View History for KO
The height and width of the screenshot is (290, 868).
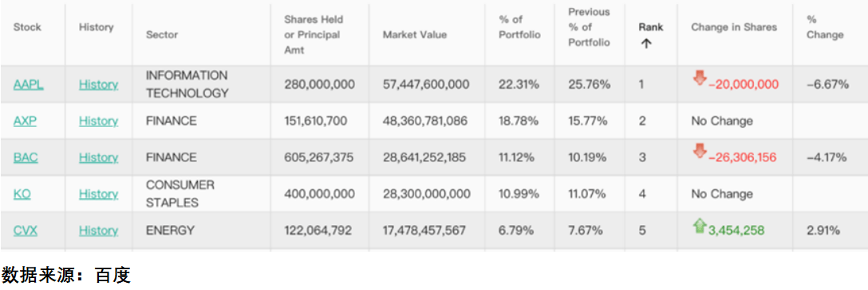tap(98, 194)
